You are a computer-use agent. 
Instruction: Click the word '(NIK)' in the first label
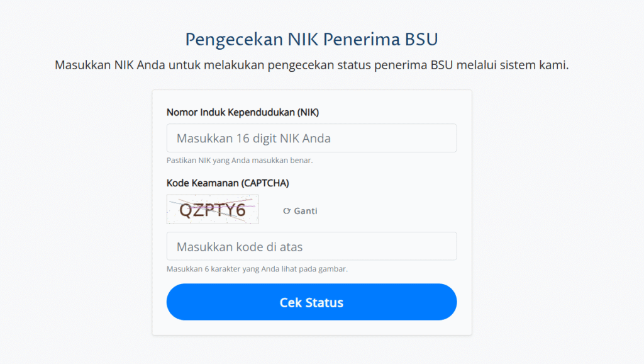coord(308,112)
